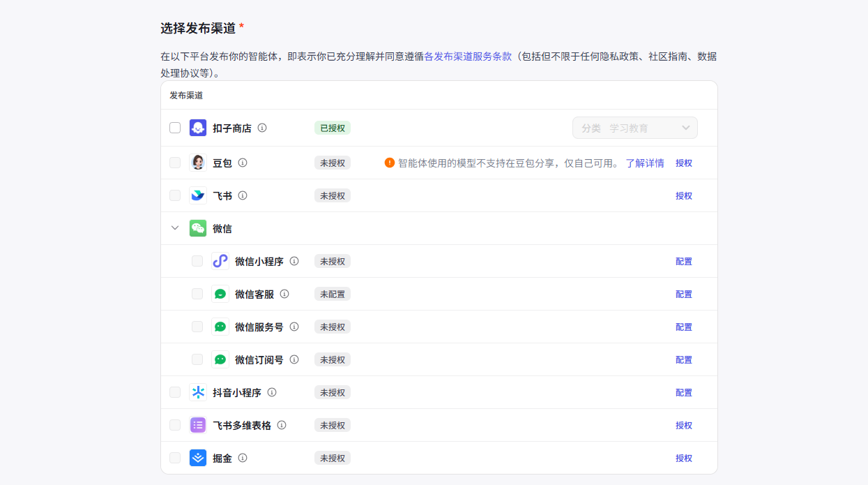Viewport: 868px width, 485px height.
Task: Click 配置 for 微信客服
Action: click(x=684, y=294)
